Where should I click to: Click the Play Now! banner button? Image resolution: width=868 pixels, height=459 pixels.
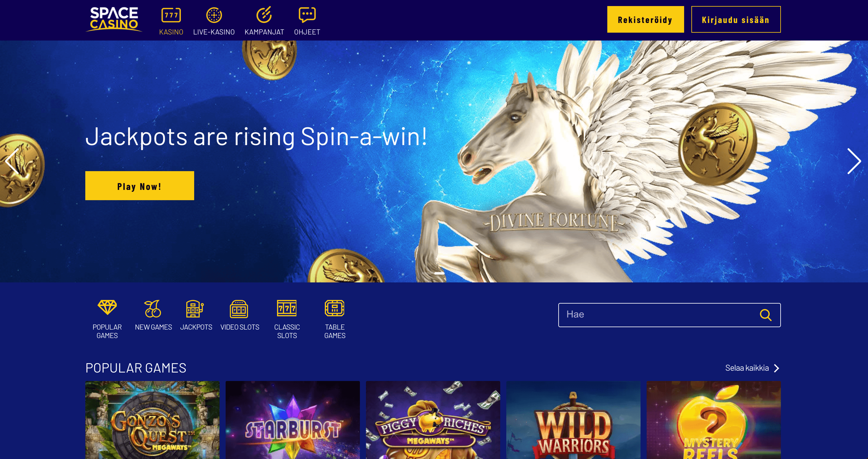(139, 186)
